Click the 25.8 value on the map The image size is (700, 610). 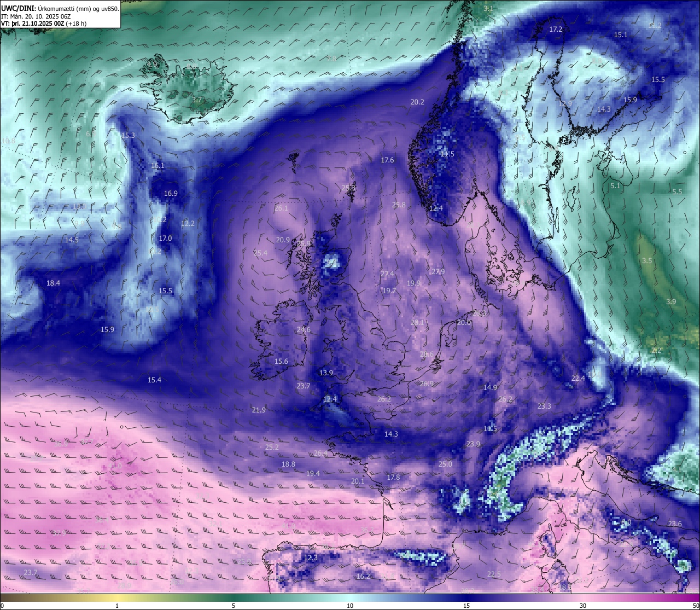[x=399, y=205]
